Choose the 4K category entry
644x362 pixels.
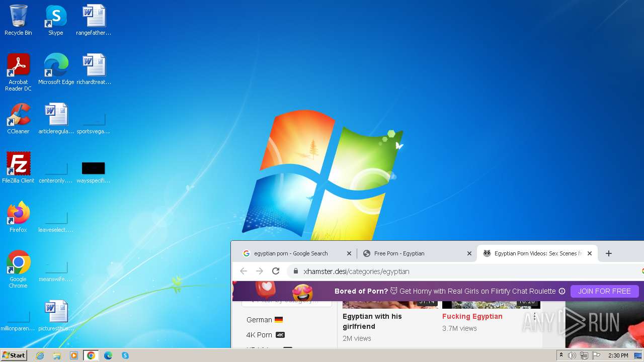(266, 335)
